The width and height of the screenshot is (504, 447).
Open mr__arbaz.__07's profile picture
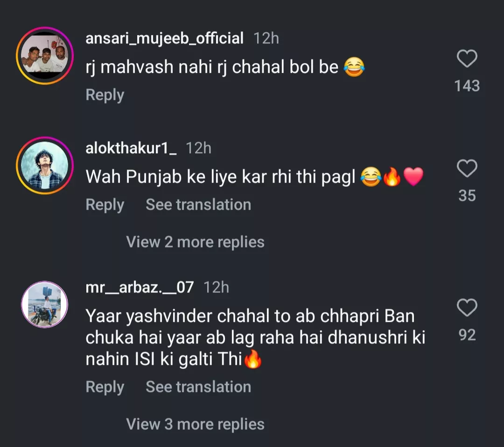click(x=45, y=305)
